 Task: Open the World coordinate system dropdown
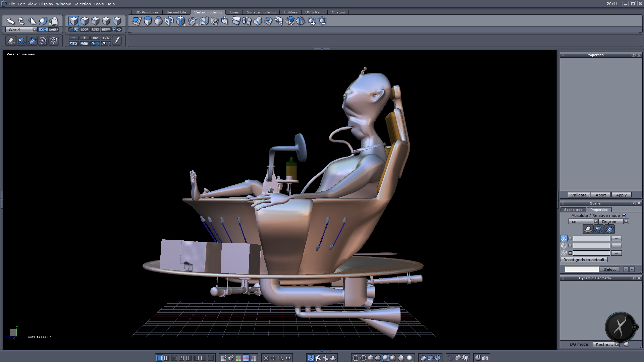click(x=35, y=29)
